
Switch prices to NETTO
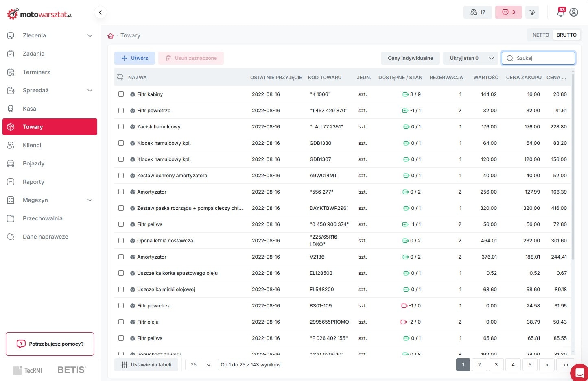pos(540,35)
